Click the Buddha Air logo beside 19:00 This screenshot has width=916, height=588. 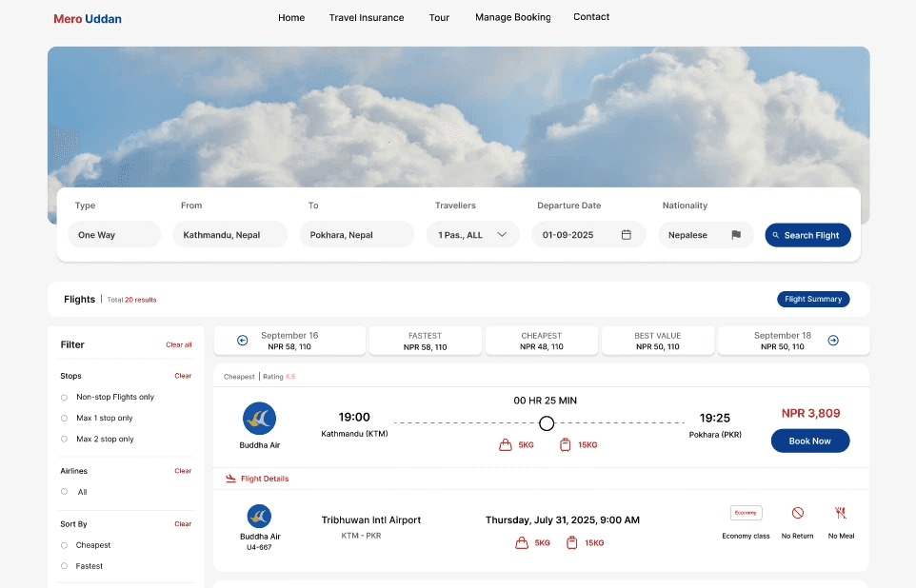tap(259, 419)
